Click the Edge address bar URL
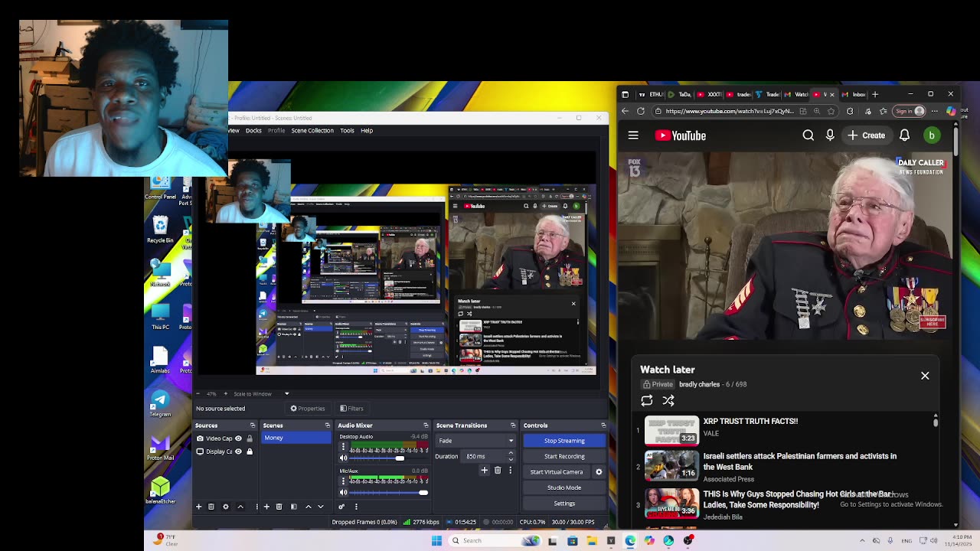 (x=729, y=111)
